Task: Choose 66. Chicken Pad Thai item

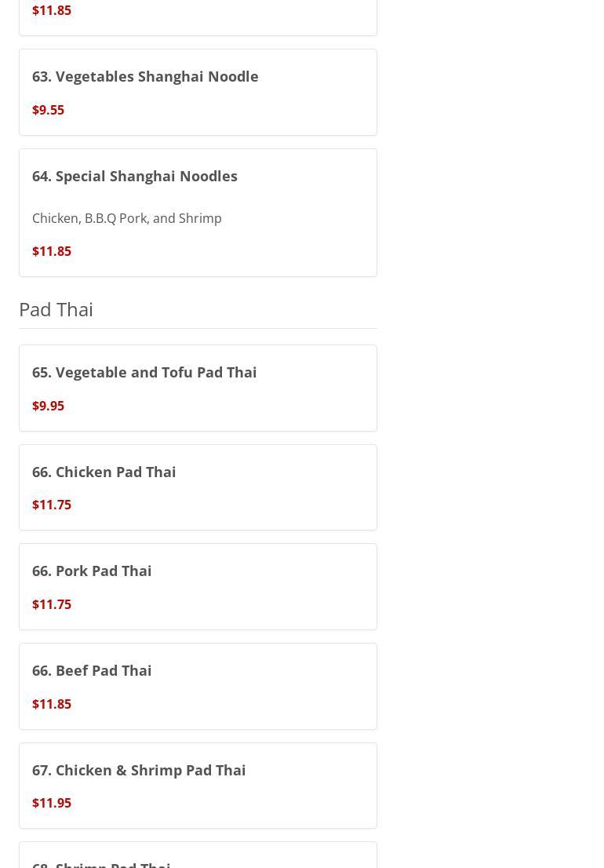Action: click(x=104, y=472)
